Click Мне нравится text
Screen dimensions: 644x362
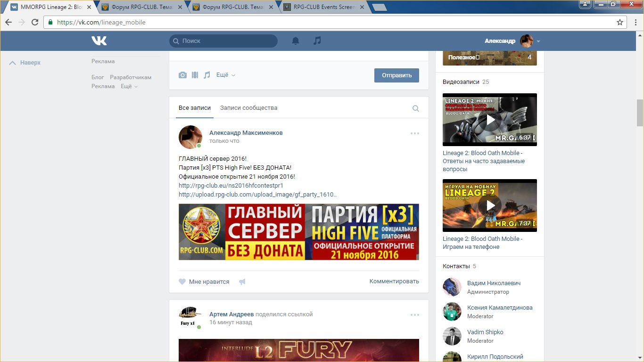pos(209,282)
